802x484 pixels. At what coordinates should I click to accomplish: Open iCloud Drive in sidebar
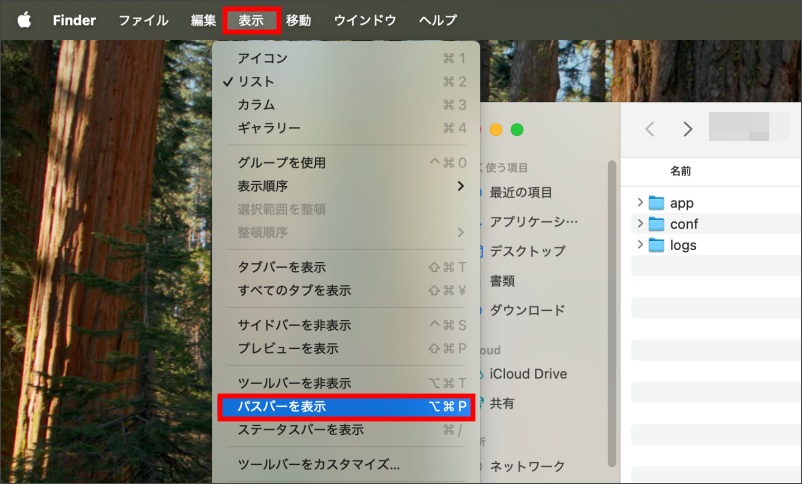(x=528, y=374)
